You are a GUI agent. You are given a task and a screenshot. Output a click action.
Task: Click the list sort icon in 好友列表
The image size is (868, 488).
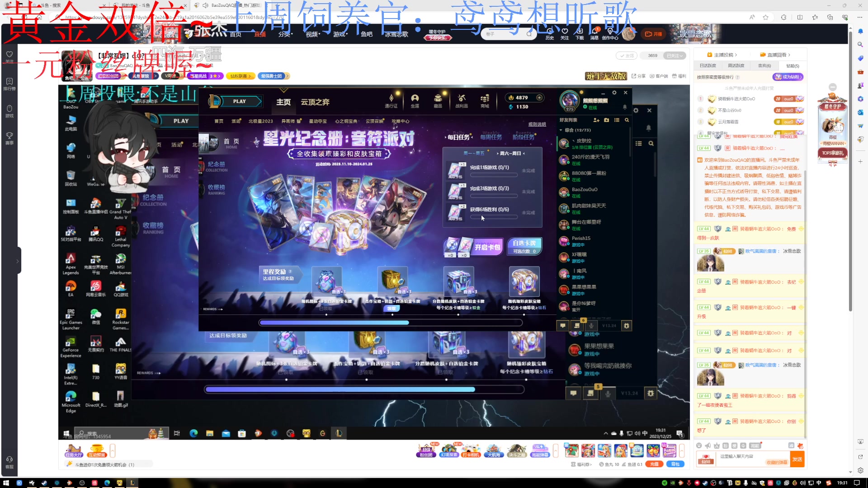pos(617,120)
